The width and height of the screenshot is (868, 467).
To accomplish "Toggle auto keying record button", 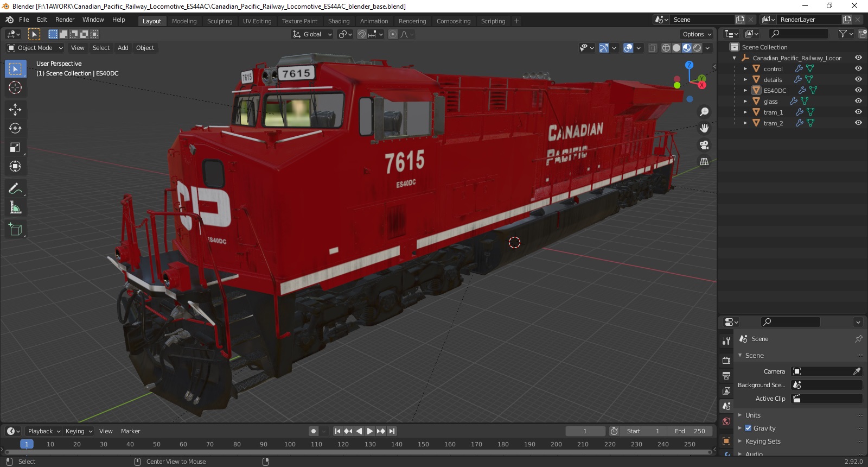I will click(314, 431).
